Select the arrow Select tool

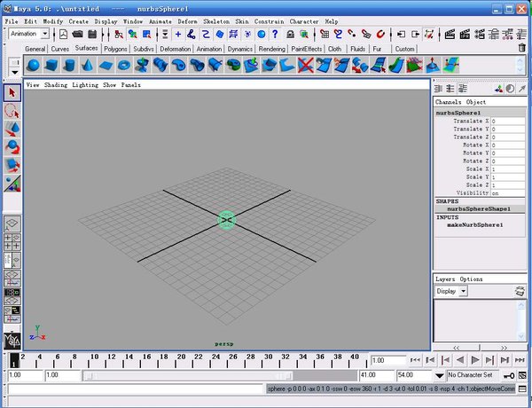[12, 93]
